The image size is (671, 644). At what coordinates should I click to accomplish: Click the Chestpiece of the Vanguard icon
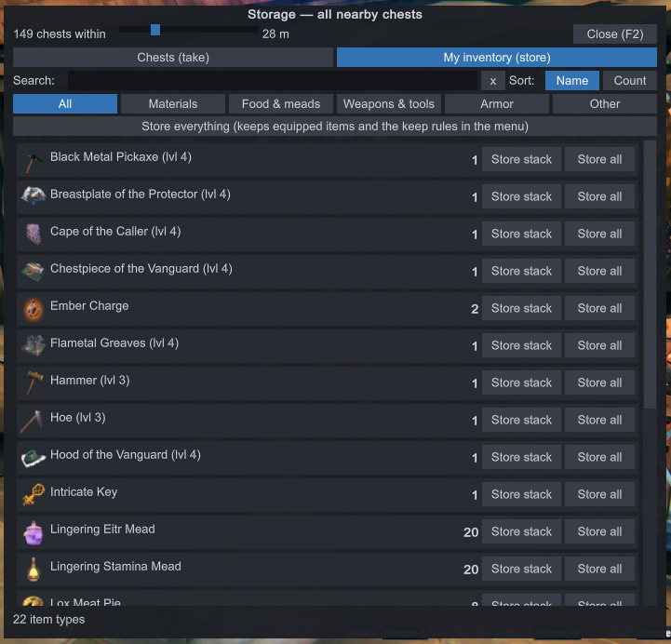(34, 272)
